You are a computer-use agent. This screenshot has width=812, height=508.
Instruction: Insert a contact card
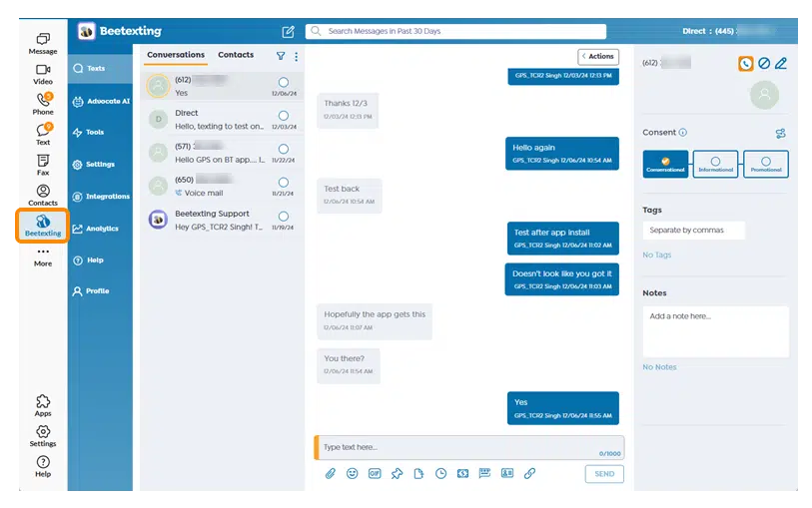(507, 473)
